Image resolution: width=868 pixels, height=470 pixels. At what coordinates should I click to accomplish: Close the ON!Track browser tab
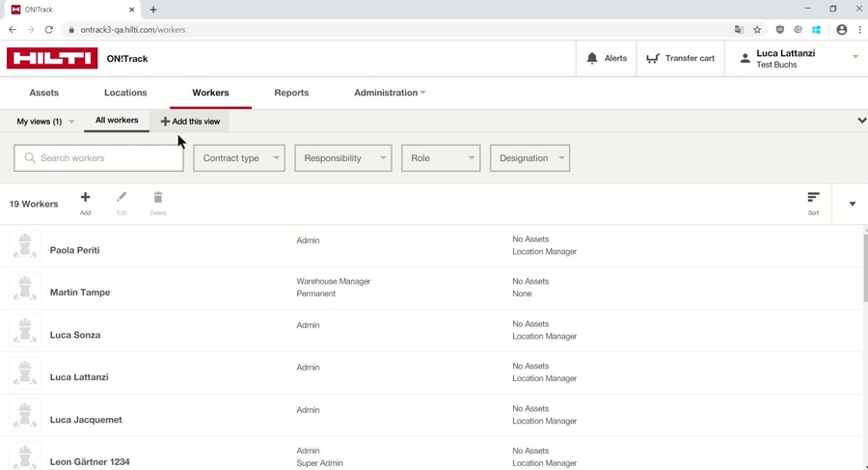(132, 10)
